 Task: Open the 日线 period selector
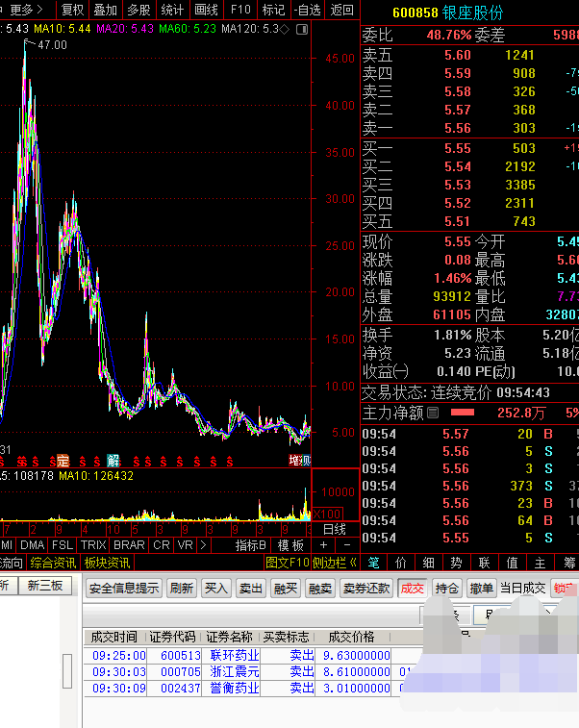tap(335, 529)
